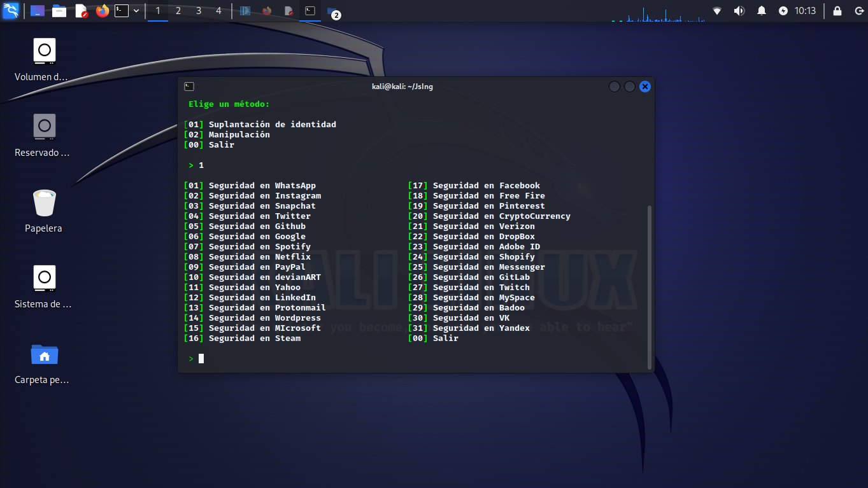Open the network connection indicator

[717, 11]
